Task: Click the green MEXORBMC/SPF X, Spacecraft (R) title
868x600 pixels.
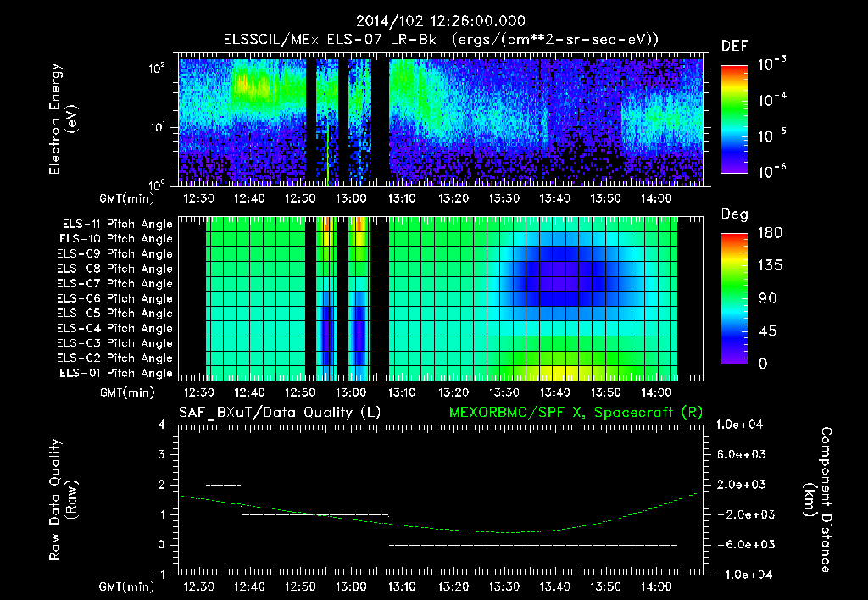Action: [x=576, y=413]
